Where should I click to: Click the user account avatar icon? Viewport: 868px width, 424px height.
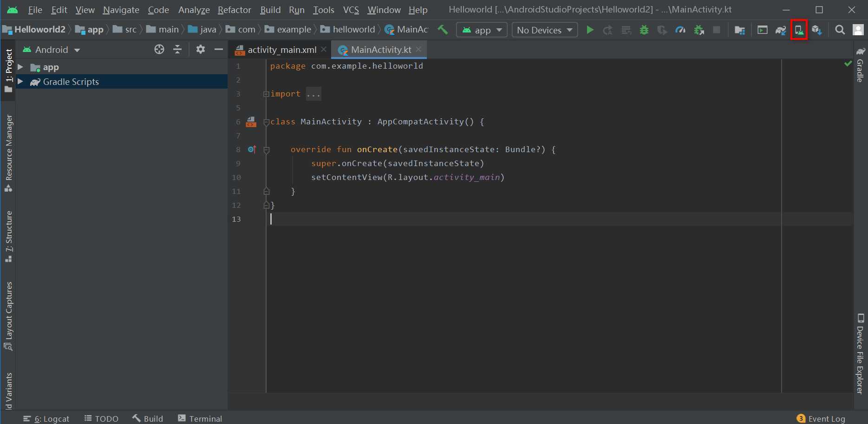858,30
